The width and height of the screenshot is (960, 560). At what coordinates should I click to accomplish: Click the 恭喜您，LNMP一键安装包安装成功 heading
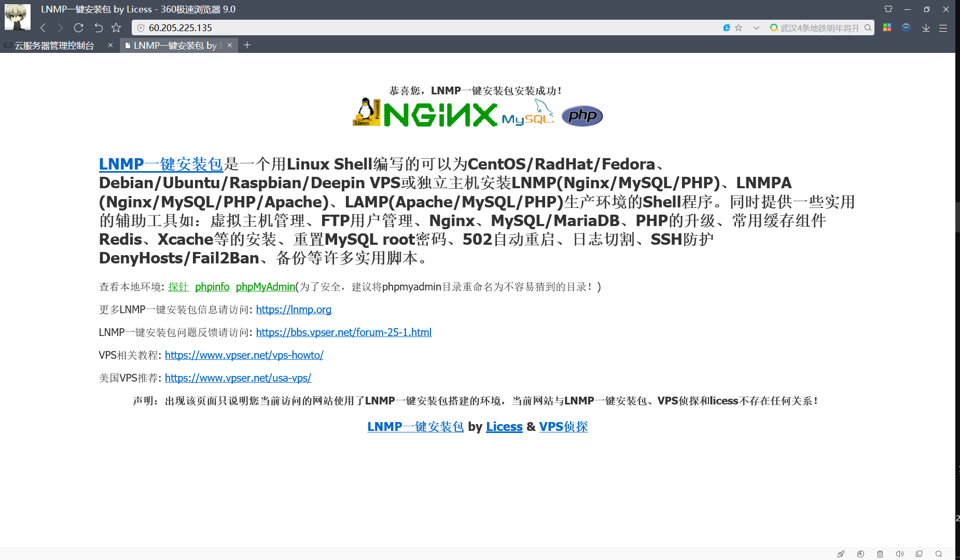(476, 91)
